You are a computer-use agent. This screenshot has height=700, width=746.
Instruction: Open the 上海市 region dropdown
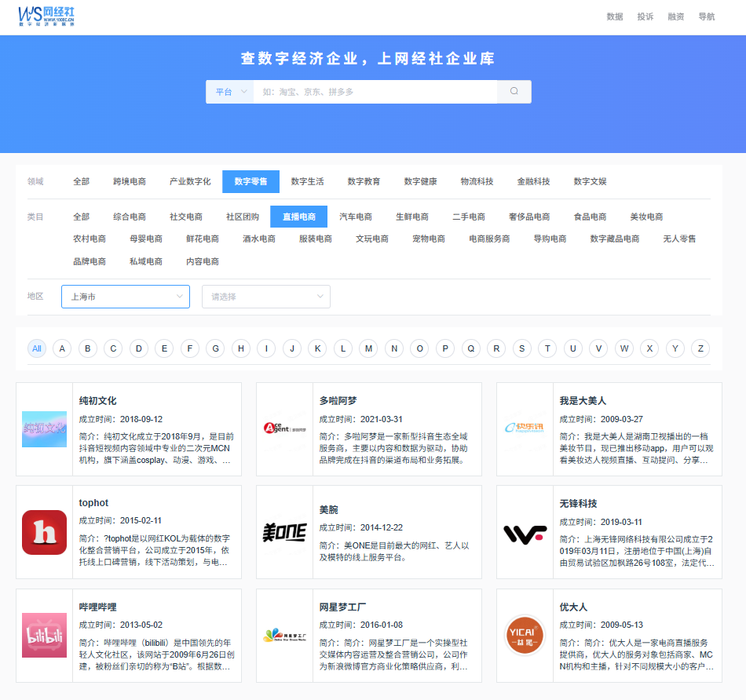click(x=126, y=297)
